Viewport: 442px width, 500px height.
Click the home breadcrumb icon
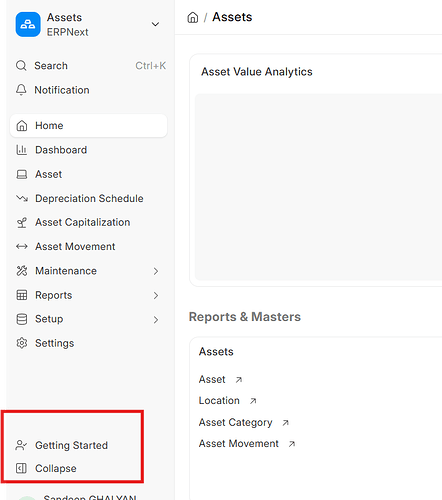point(193,17)
